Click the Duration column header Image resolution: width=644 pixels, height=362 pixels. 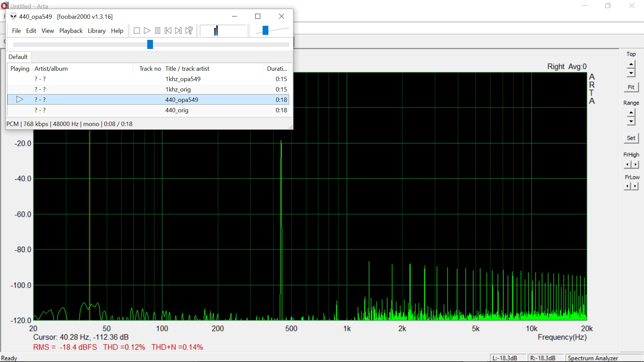click(277, 69)
